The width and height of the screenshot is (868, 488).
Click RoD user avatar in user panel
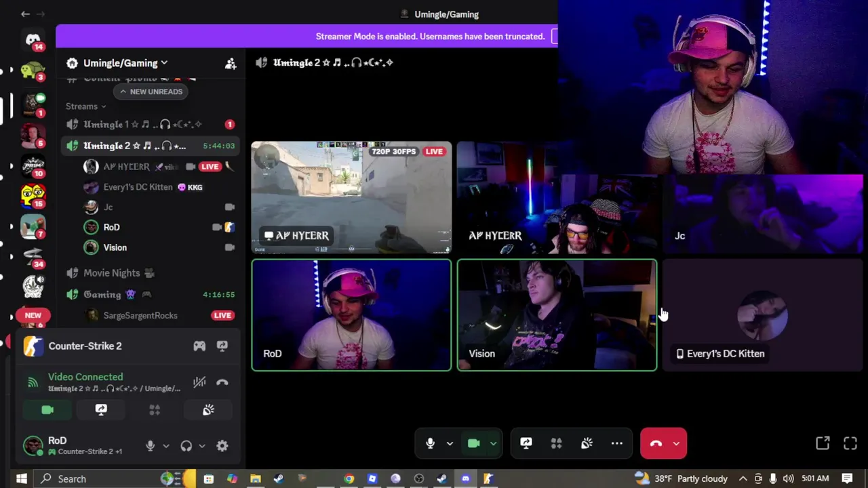33,445
